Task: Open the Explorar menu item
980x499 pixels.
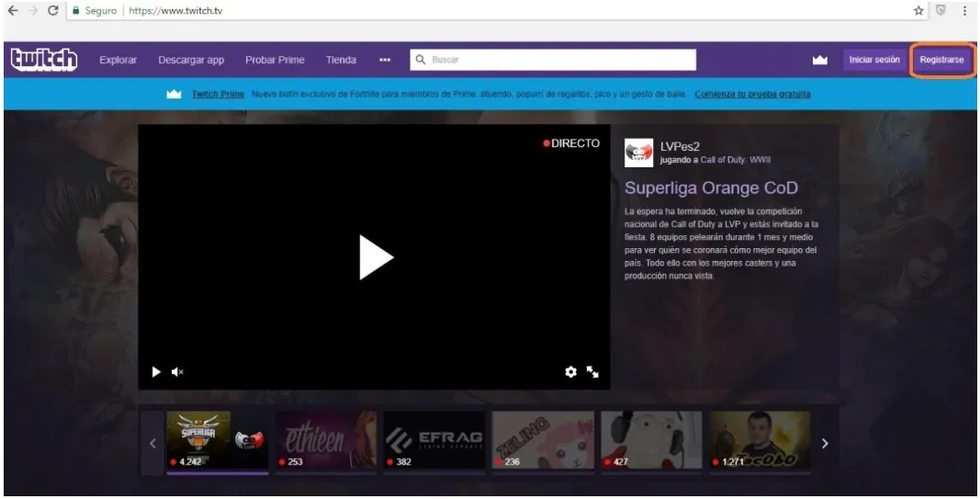Action: click(x=118, y=60)
